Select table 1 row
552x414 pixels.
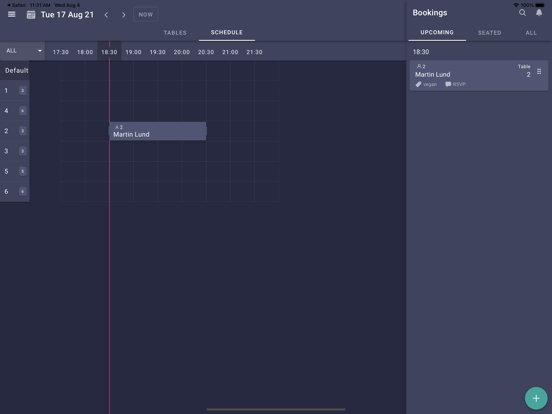click(14, 91)
